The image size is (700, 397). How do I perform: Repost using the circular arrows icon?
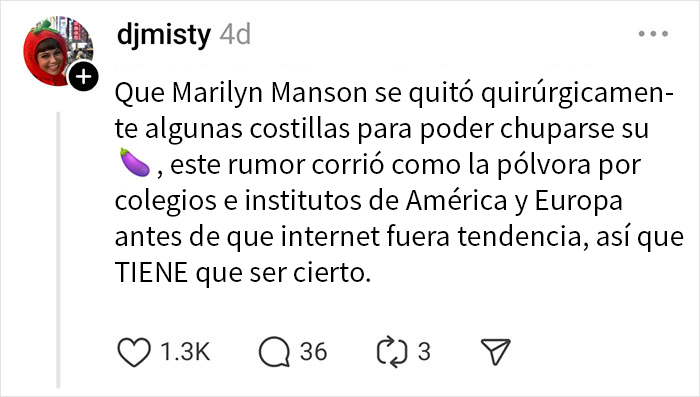(x=392, y=352)
